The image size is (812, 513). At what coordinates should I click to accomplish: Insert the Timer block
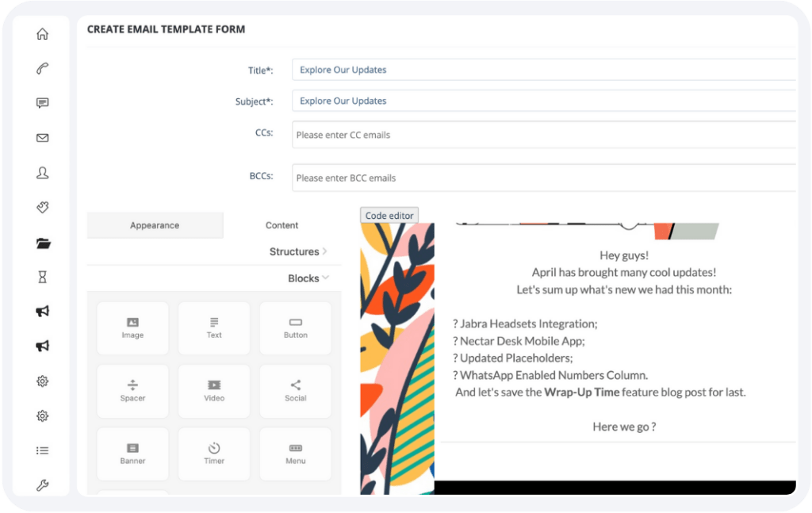click(x=213, y=453)
